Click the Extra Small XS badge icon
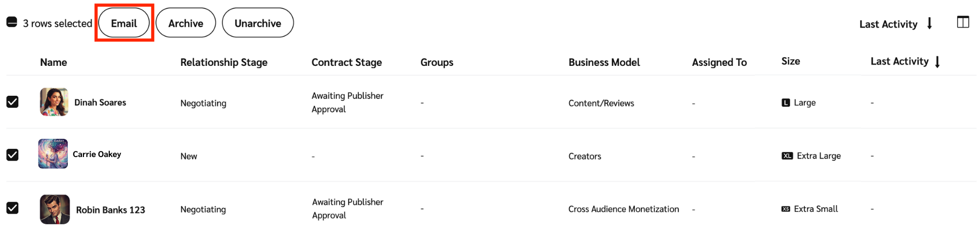980x231 pixels. point(785,209)
